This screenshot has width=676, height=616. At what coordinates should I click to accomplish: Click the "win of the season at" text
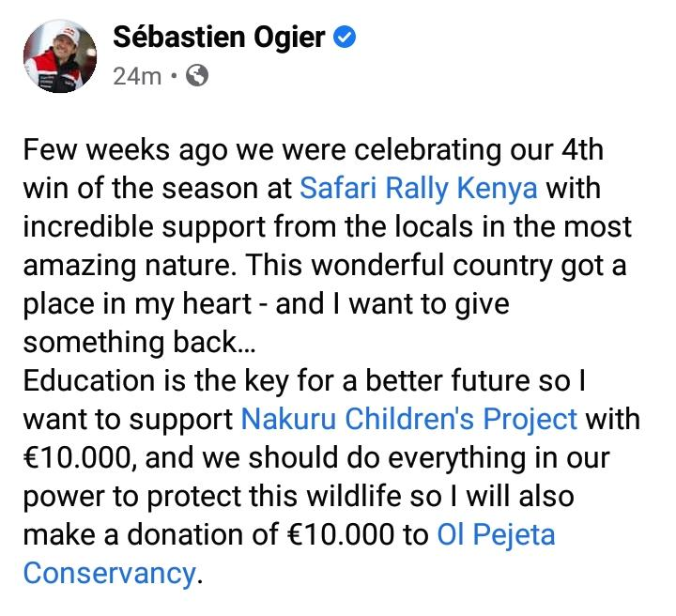pyautogui.click(x=156, y=188)
